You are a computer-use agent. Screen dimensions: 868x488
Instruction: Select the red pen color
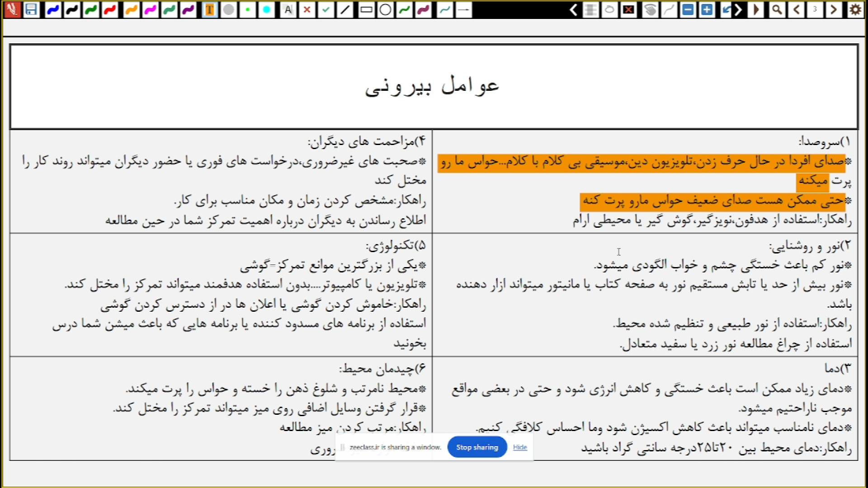[x=110, y=9]
